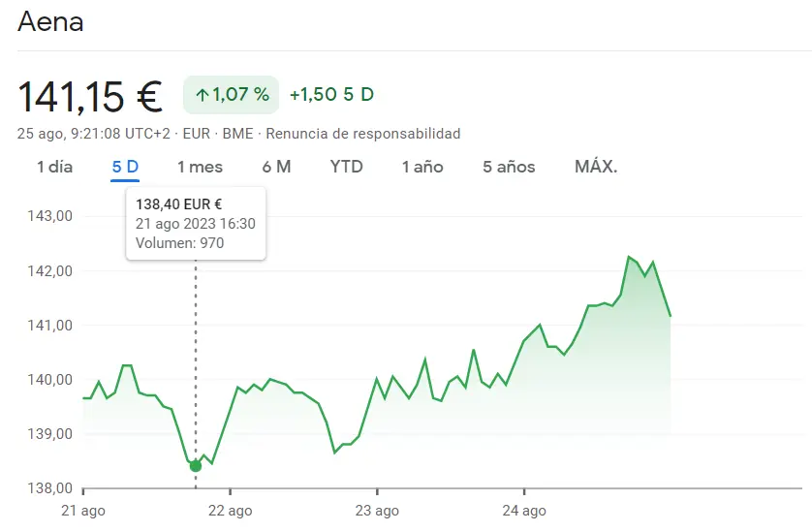Click the +1,50 5 D change text

[332, 95]
